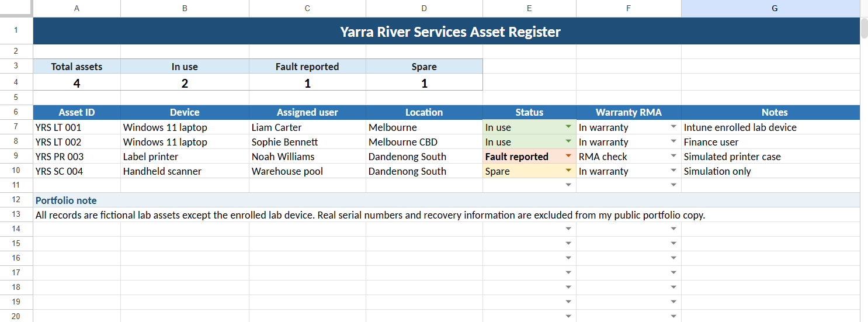
Task: Click the Handheld scanner cell
Action: click(x=185, y=171)
